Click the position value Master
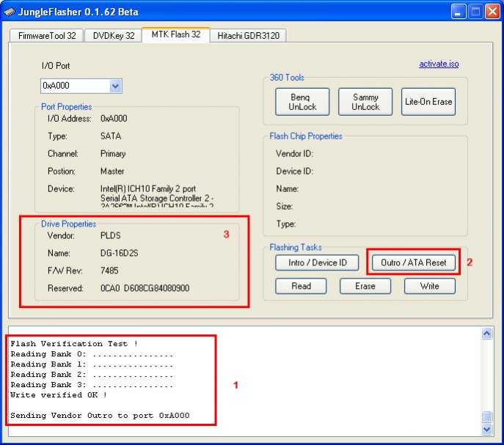Screen dimensions: 504x445 [x=112, y=172]
